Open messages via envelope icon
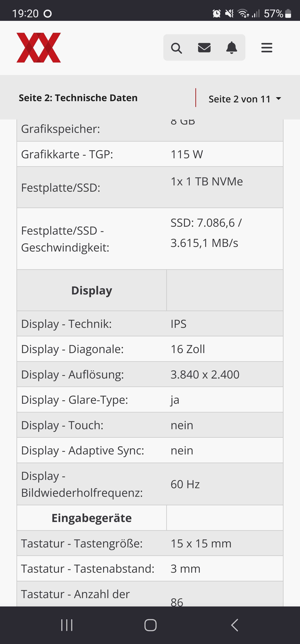The image size is (300, 644). coord(204,48)
